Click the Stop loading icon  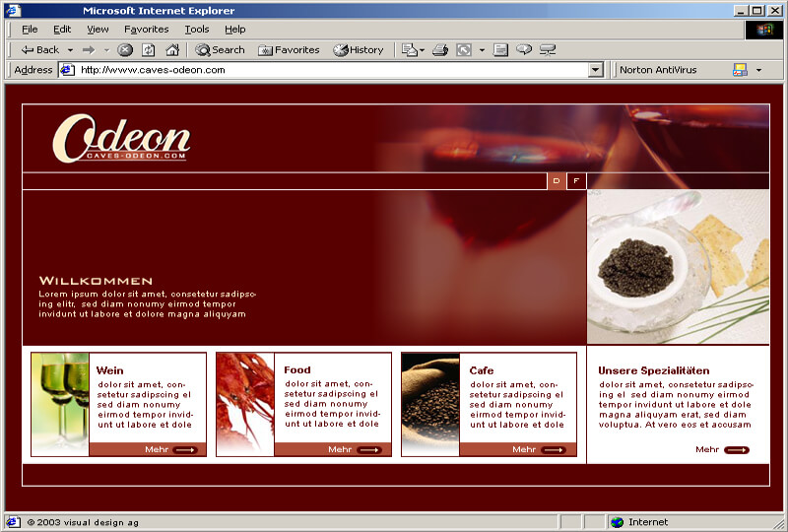coord(125,50)
